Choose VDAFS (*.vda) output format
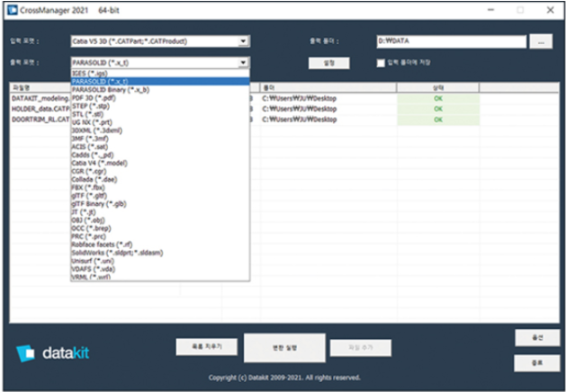The height and width of the screenshot is (392, 566). pos(160,269)
